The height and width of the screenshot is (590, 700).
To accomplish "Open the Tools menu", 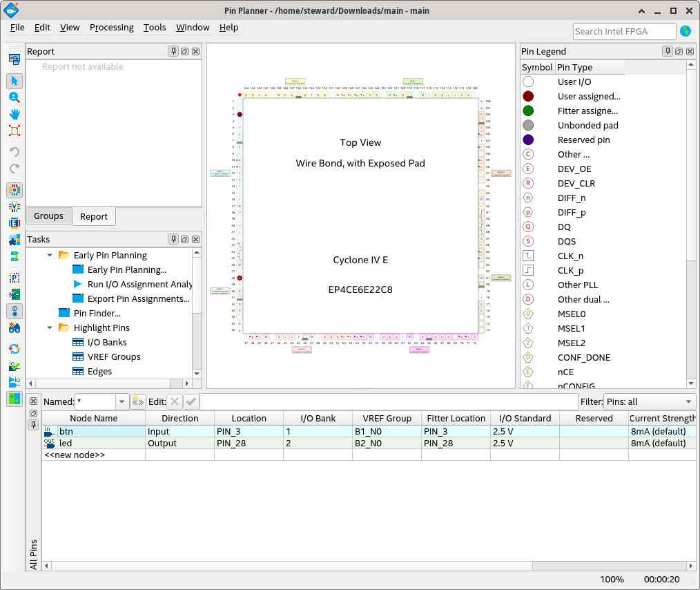I will pyautogui.click(x=155, y=27).
